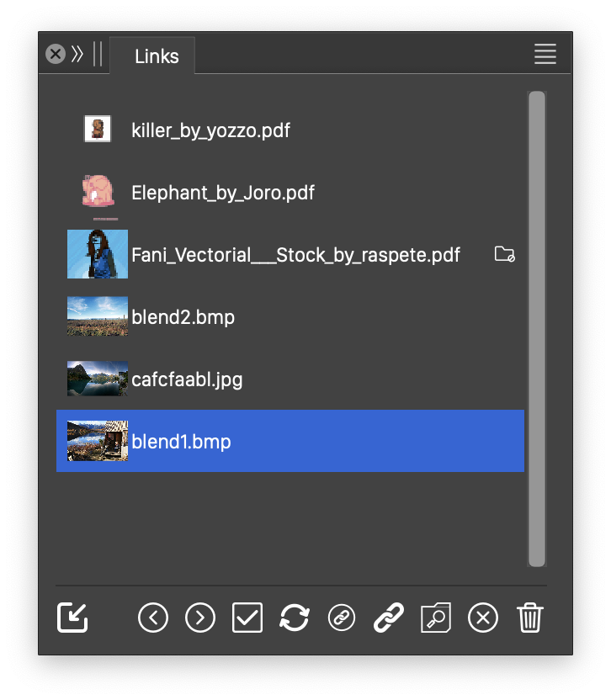Close the Links panel
This screenshot has width=611, height=700.
(56, 55)
